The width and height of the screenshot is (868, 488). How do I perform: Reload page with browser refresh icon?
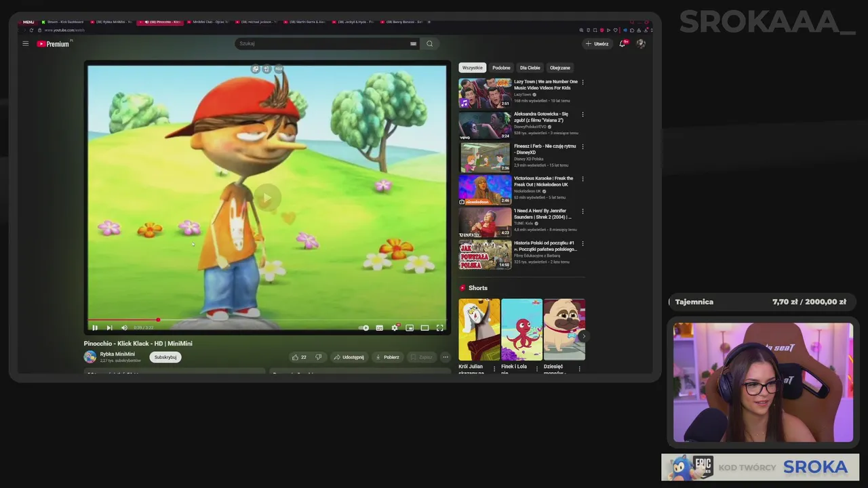click(x=31, y=30)
